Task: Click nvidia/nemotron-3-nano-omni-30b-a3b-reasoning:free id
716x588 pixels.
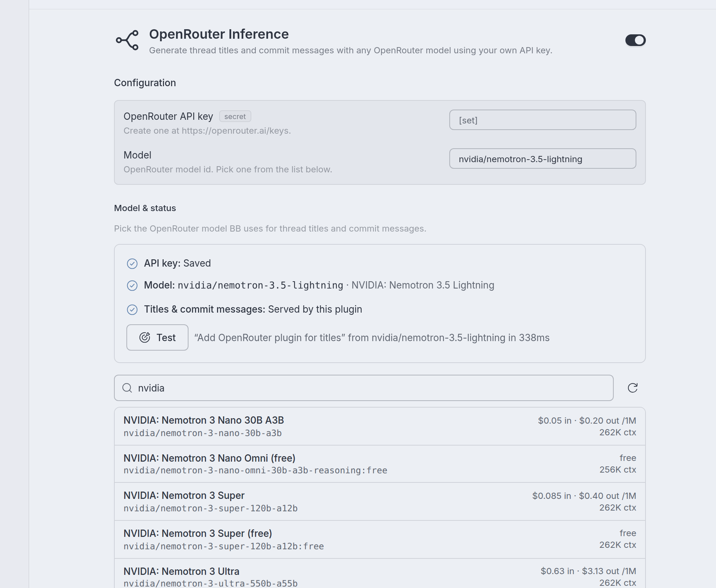Action: [255, 470]
